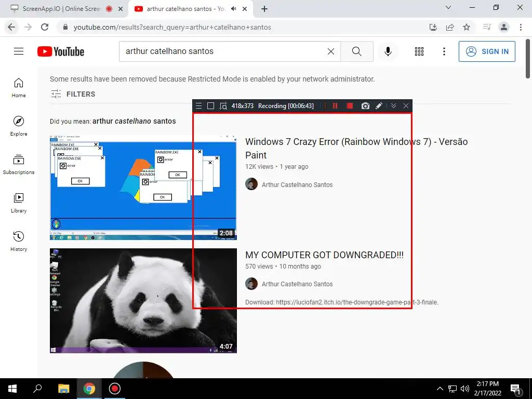Click the recorder region search icon
Image resolution: width=532 pixels, height=399 pixels.
pos(223,106)
